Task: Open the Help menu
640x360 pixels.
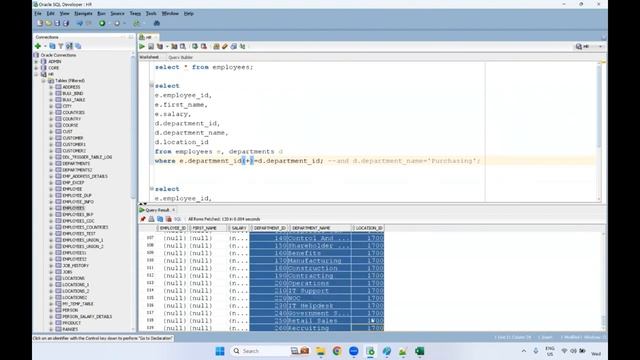Action: [189, 13]
